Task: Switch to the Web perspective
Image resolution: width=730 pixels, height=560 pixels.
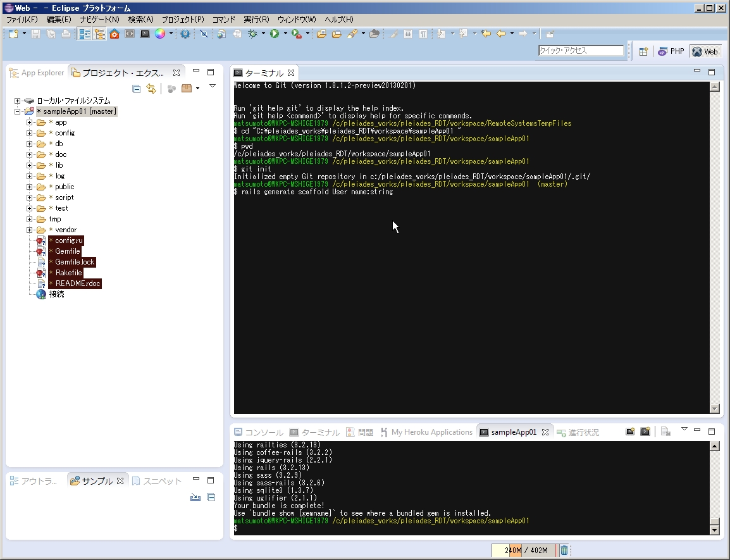Action: [x=705, y=51]
